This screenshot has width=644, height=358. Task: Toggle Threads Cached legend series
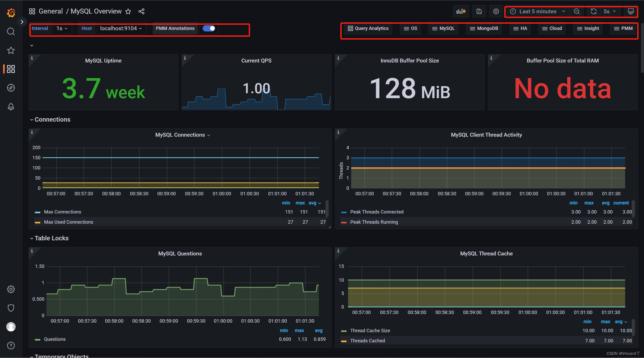367,341
